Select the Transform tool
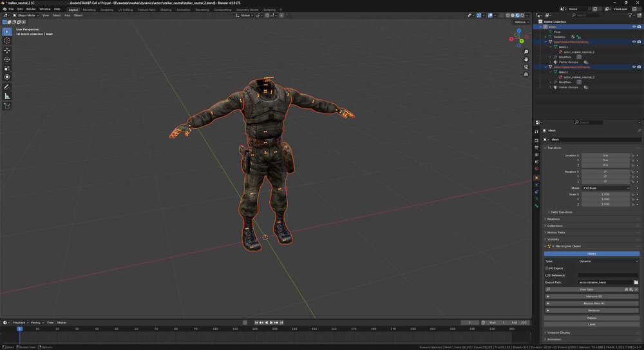 click(7, 77)
